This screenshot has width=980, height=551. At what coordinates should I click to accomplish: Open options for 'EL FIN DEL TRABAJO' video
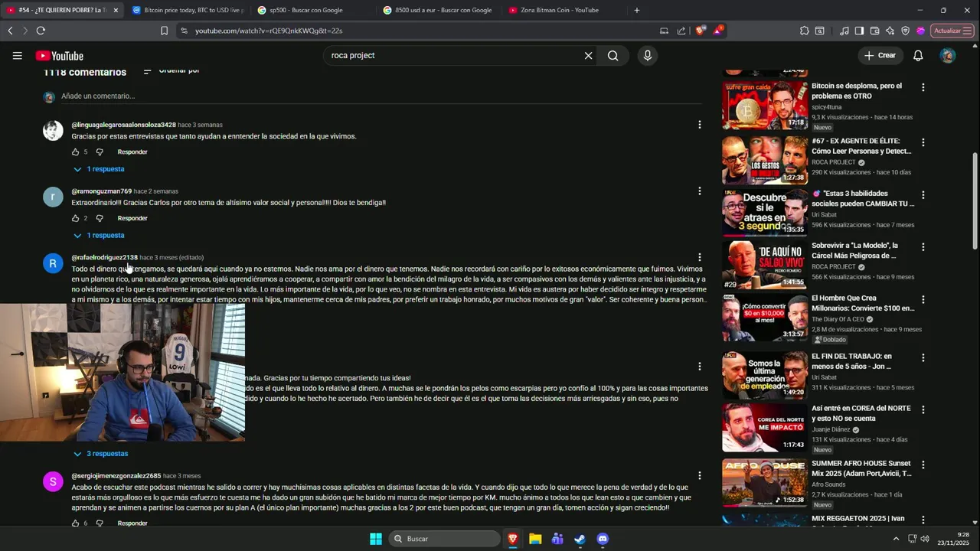(923, 357)
